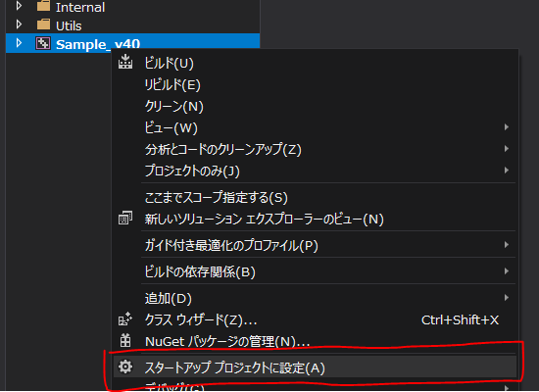The image size is (539, 392).
Task: Select the Sample_v40 project name
Action: (98, 44)
